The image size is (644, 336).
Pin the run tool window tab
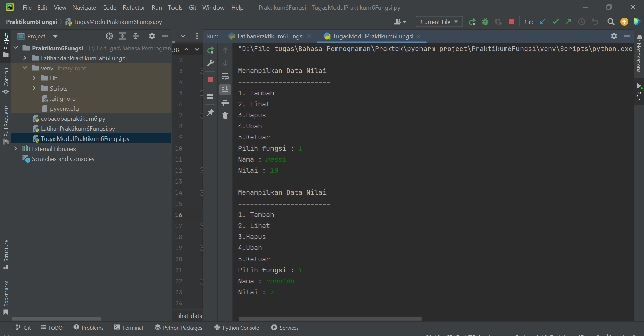[x=210, y=113]
